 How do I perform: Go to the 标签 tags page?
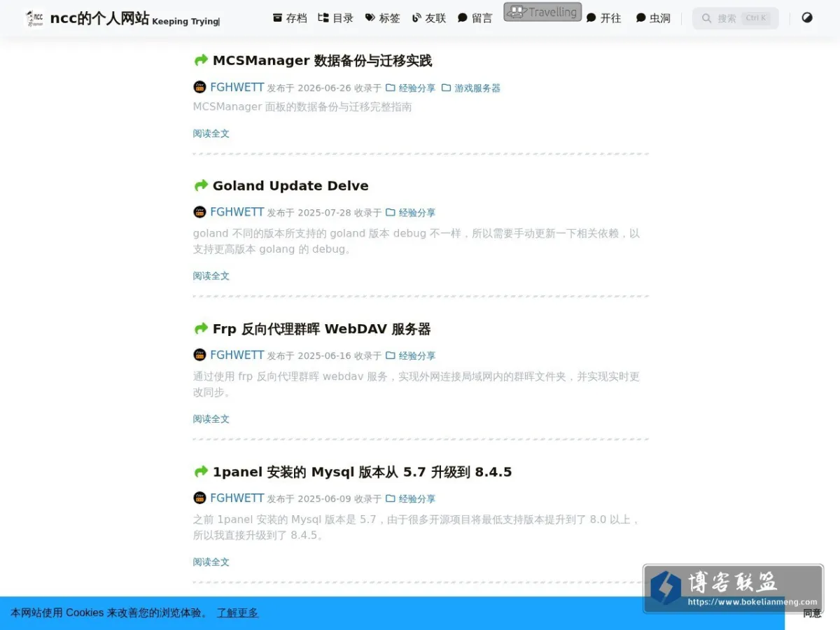[x=383, y=18]
